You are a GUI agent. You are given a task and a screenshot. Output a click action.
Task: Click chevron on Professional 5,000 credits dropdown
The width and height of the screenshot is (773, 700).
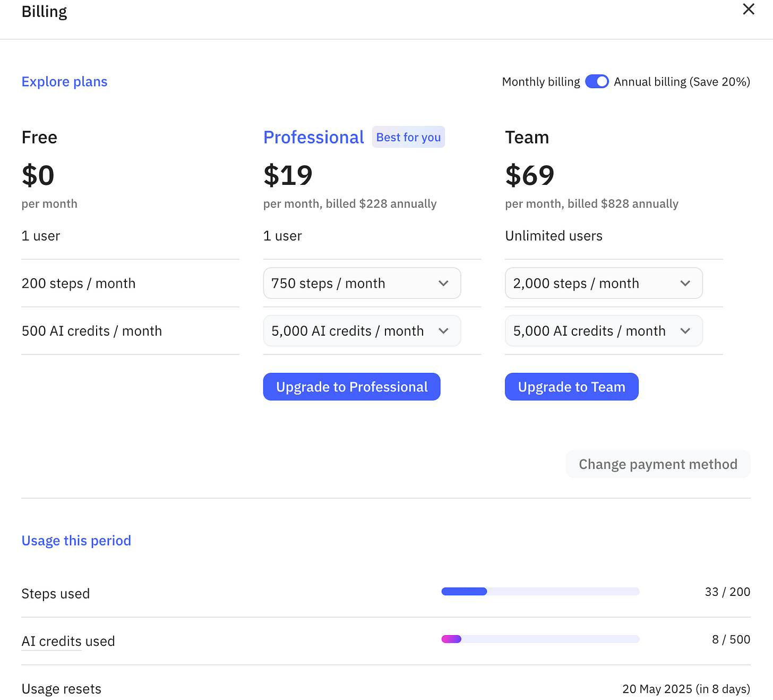point(443,331)
